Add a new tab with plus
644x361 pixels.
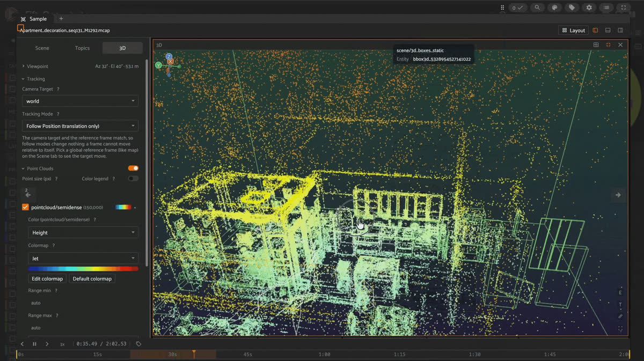coord(61,19)
